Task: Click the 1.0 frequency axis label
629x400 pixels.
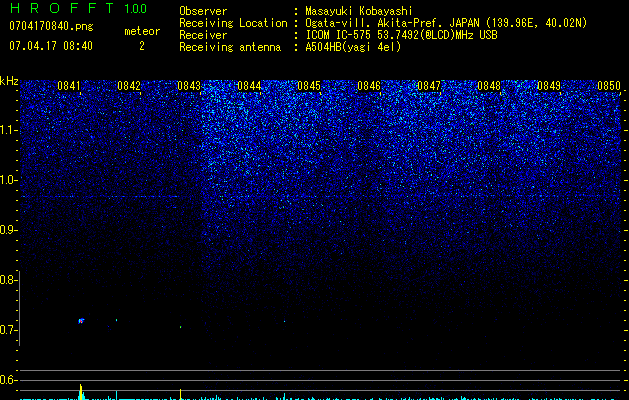Action: click(x=8, y=180)
